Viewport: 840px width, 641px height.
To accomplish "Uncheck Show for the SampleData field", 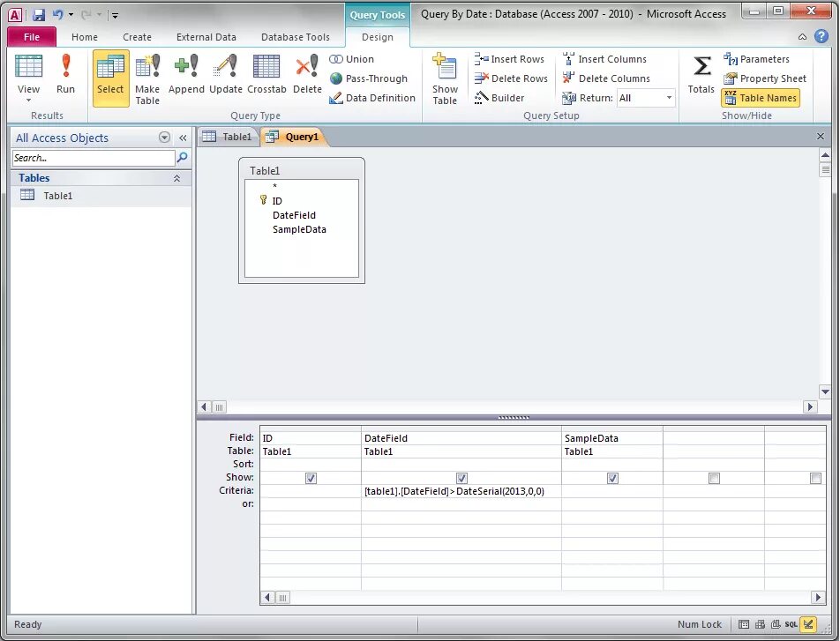I will pyautogui.click(x=612, y=477).
